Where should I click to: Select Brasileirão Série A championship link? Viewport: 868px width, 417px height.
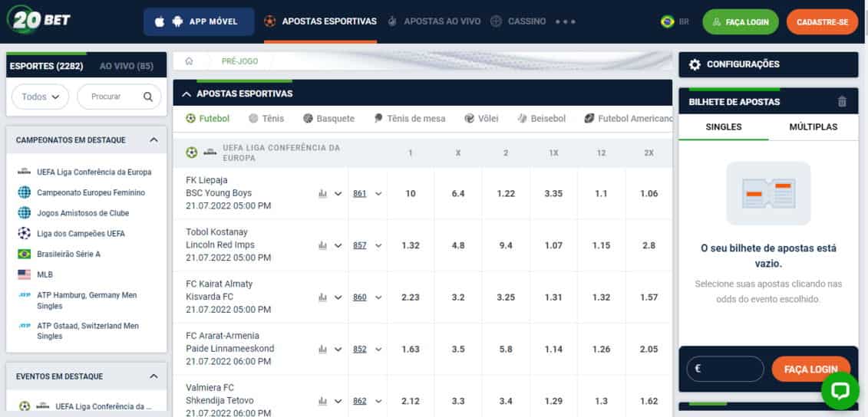[x=69, y=254]
